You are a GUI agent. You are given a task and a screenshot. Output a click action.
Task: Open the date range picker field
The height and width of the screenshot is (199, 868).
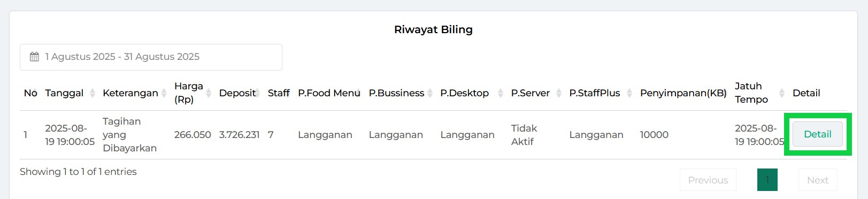[151, 57]
